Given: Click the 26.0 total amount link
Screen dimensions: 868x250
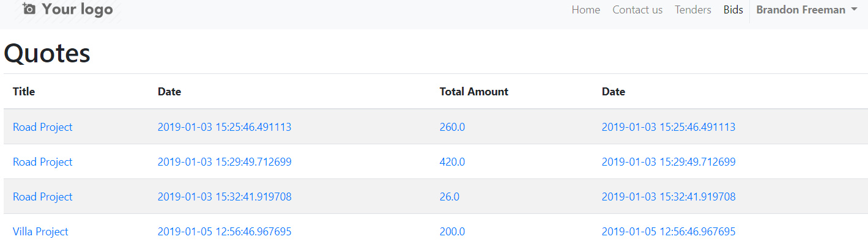Looking at the screenshot, I should pos(449,197).
